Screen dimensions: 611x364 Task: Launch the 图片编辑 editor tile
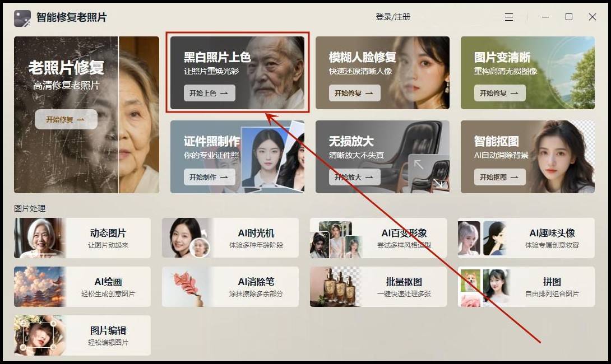coord(40,335)
